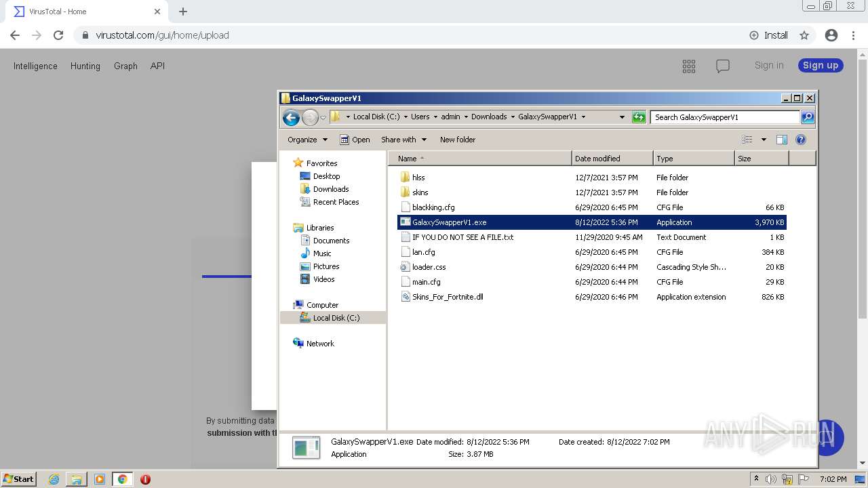Viewport: 868px width, 488px height.
Task: Open Chrome profile avatar icon
Action: click(x=831, y=35)
